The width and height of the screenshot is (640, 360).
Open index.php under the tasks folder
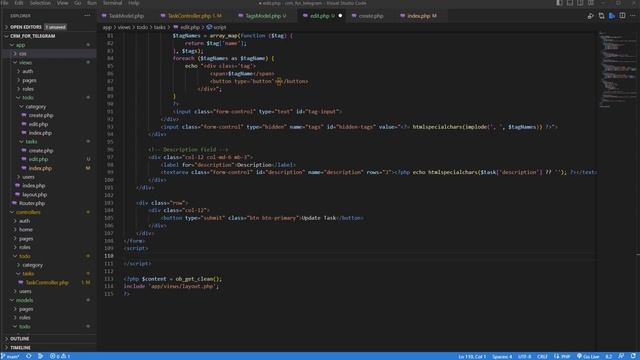[x=40, y=168]
